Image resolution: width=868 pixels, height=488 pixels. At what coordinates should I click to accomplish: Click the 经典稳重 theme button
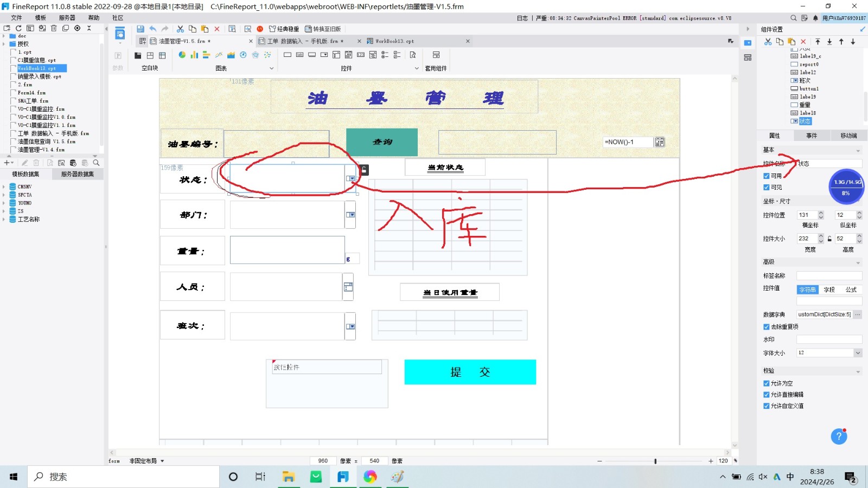284,29
